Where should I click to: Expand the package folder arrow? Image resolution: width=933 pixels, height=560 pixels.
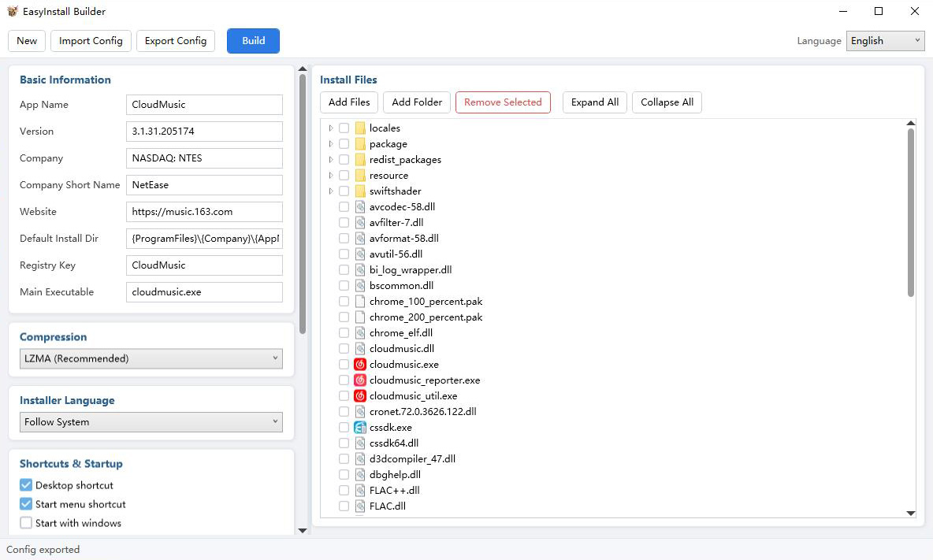click(x=331, y=144)
